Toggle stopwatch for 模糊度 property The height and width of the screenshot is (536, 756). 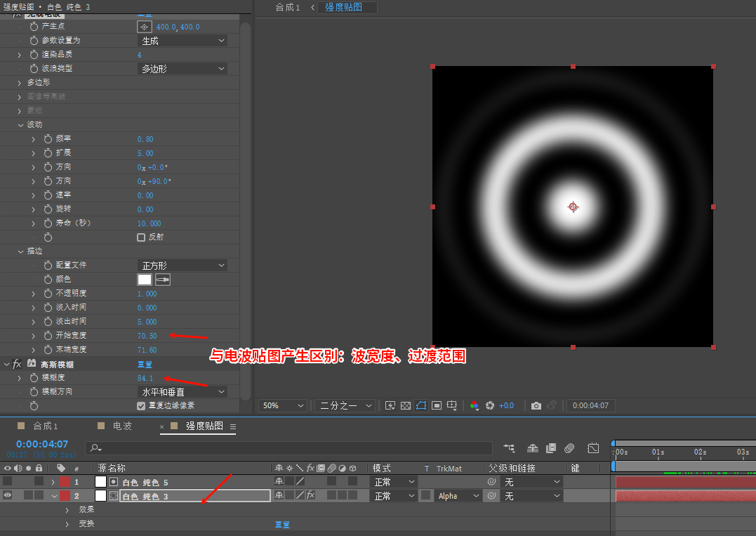pos(34,378)
